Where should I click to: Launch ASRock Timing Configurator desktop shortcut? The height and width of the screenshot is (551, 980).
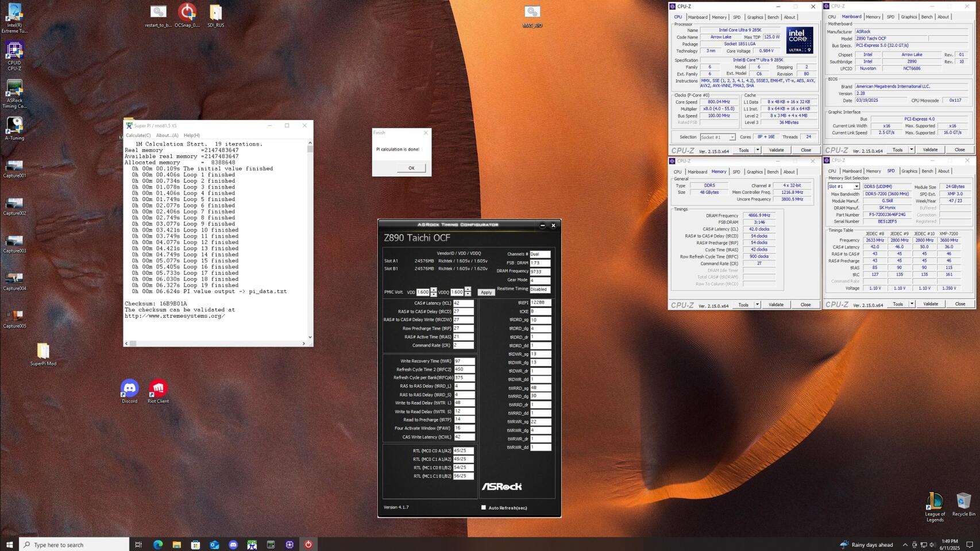(14, 94)
